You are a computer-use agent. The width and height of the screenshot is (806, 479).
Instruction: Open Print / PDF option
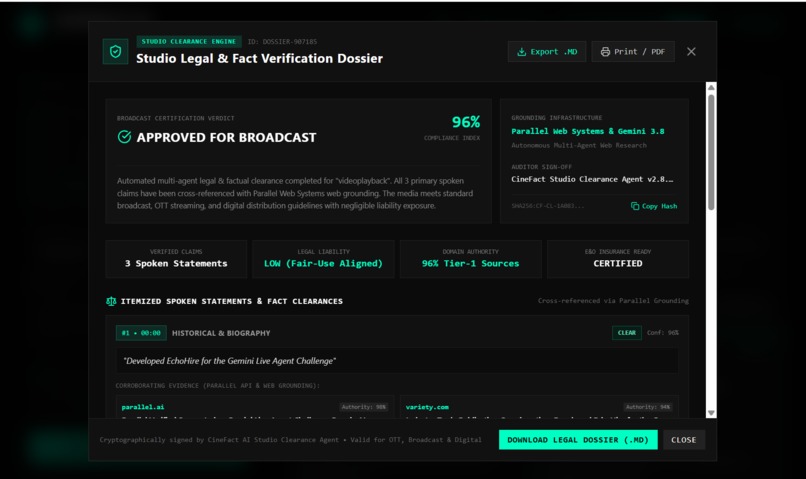pyautogui.click(x=633, y=51)
